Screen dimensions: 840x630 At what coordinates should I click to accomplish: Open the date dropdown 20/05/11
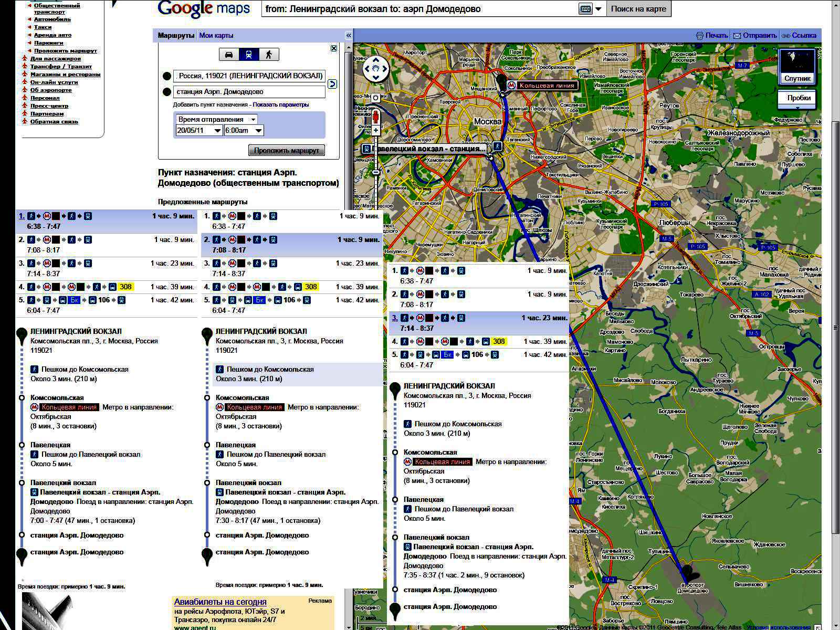click(198, 130)
